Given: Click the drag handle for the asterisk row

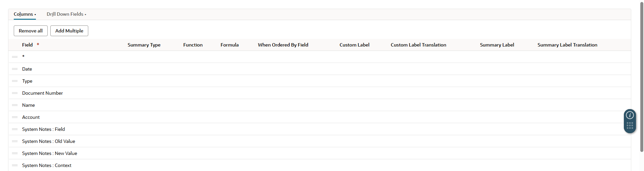Looking at the screenshot, I should click(15, 57).
